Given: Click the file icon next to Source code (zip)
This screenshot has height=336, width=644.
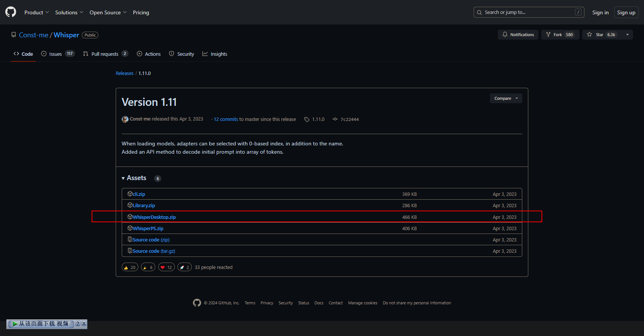Looking at the screenshot, I should click(x=130, y=240).
